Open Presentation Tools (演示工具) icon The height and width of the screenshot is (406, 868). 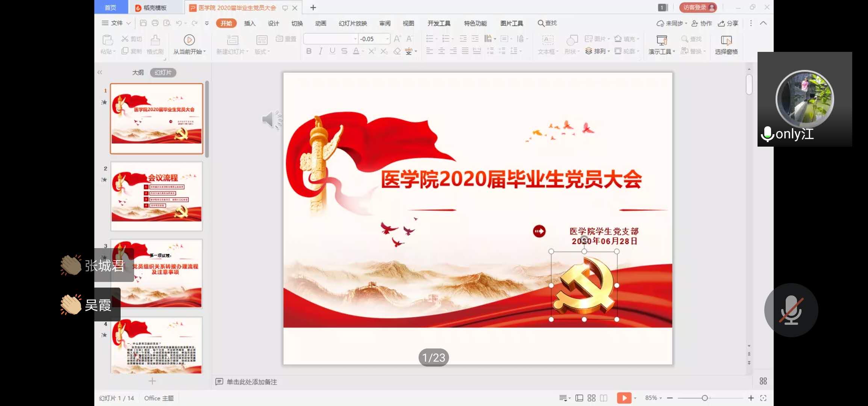coord(662,40)
